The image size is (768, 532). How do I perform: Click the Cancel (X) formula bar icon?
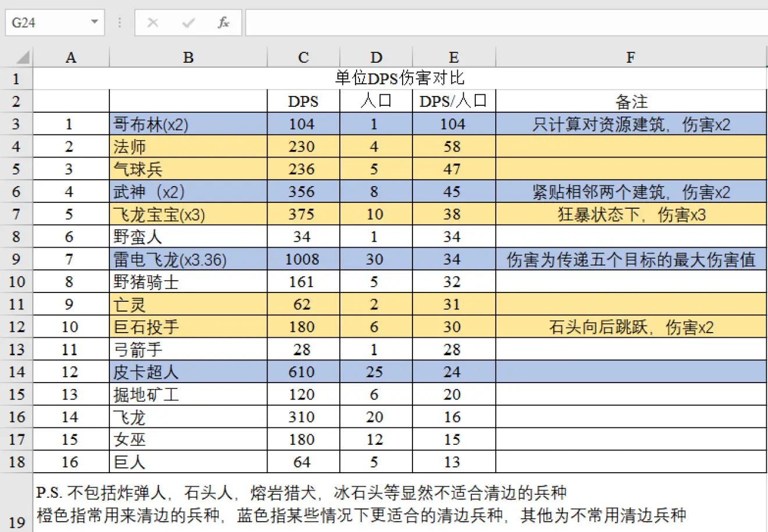pyautogui.click(x=153, y=23)
